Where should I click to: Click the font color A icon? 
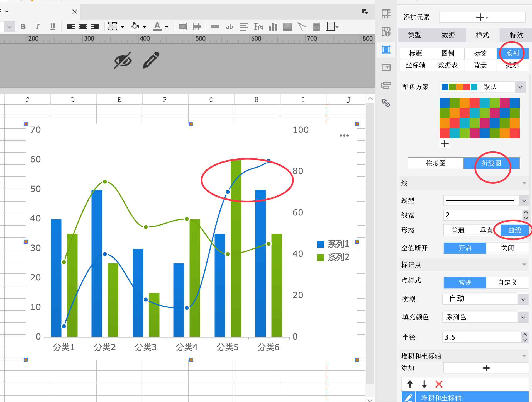(157, 27)
